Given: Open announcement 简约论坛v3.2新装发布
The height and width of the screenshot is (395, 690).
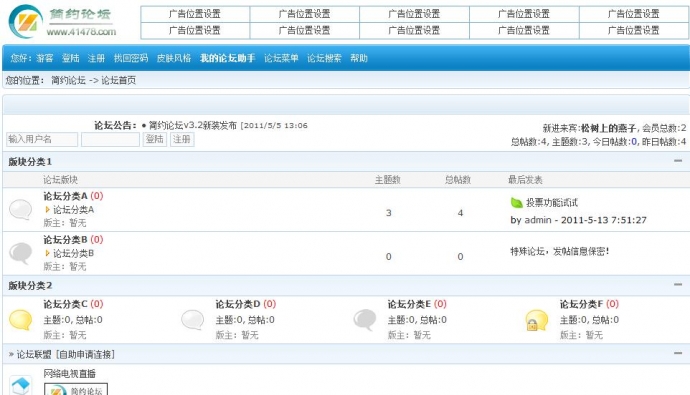Looking at the screenshot, I should click(x=193, y=125).
